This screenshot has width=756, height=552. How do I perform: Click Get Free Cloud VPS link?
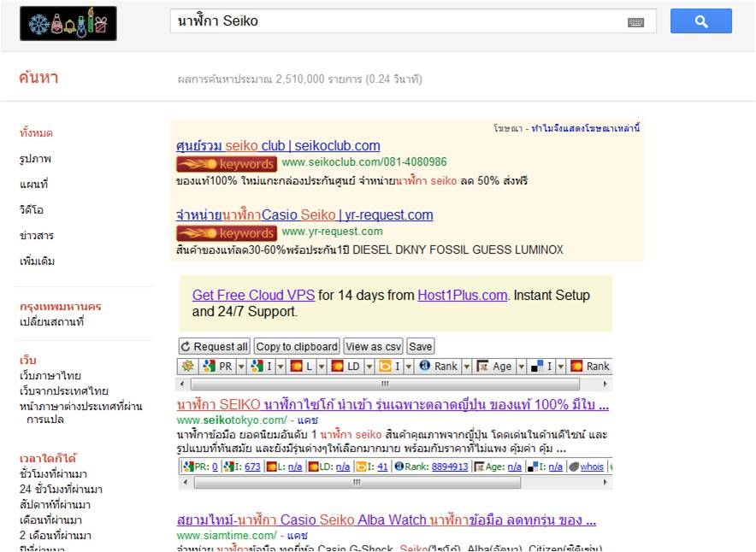coord(254,295)
